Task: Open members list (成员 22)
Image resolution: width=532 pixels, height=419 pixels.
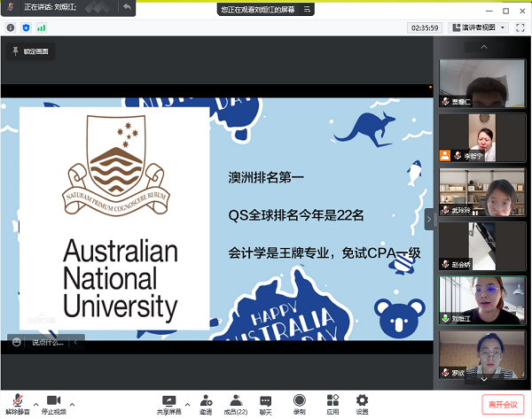Action: [236, 403]
